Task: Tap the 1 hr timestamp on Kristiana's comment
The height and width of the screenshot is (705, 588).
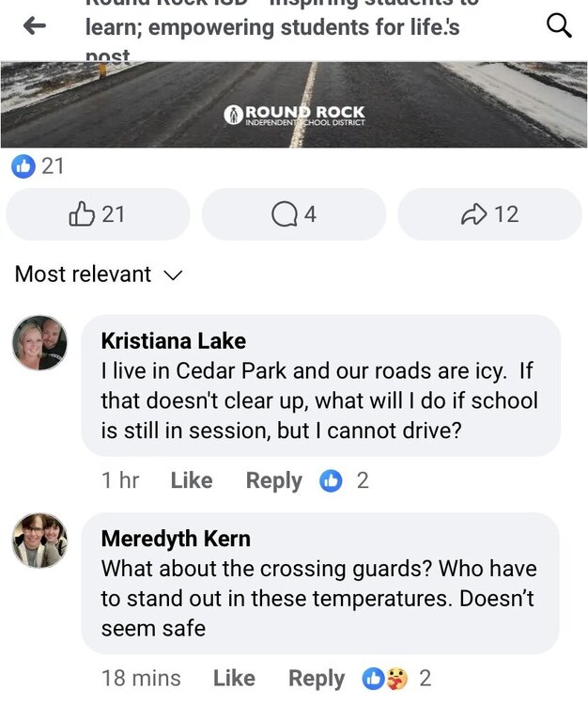Action: [120, 481]
